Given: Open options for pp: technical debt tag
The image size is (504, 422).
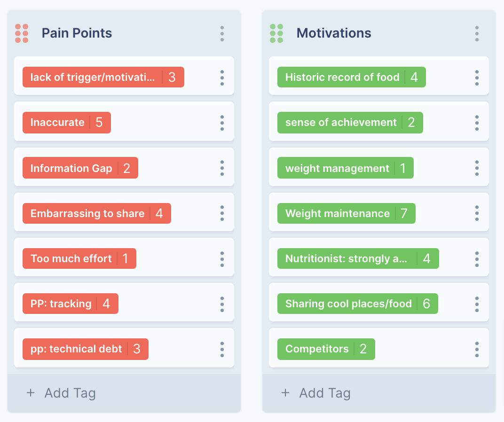Looking at the screenshot, I should (222, 349).
